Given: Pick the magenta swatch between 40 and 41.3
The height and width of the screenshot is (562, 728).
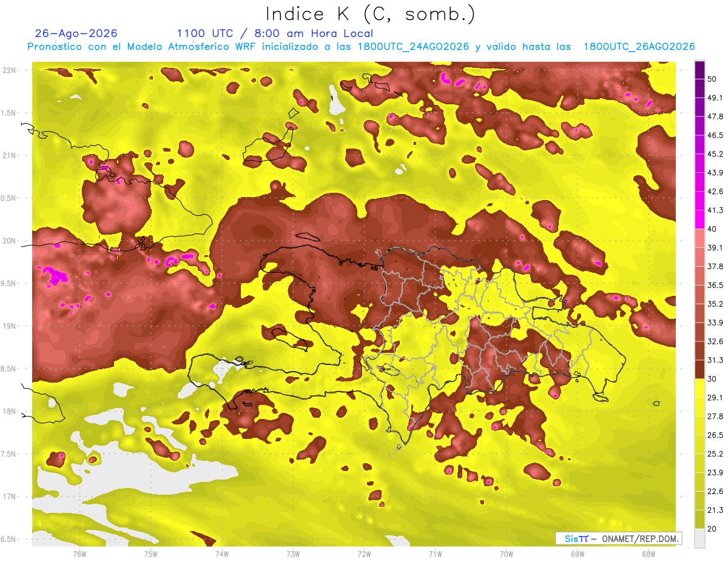Looking at the screenshot, I should pos(699,219).
